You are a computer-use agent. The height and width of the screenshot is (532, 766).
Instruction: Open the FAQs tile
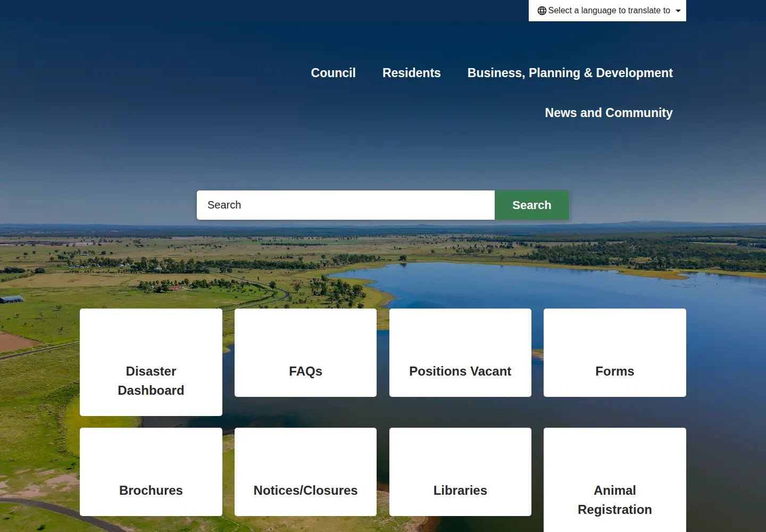coord(305,353)
